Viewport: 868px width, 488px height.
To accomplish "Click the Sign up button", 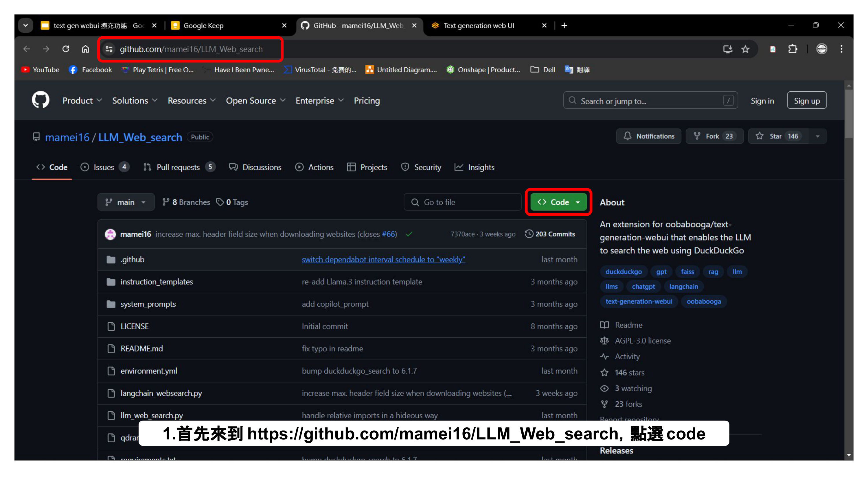I will click(x=807, y=100).
